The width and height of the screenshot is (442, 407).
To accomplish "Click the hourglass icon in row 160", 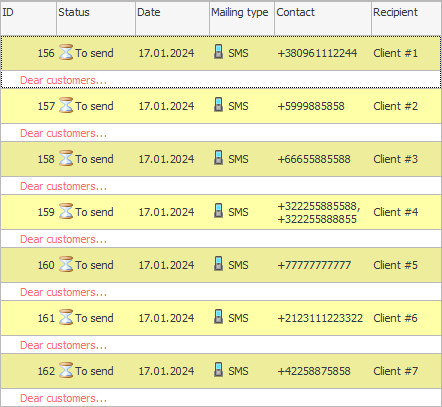I will (66, 265).
